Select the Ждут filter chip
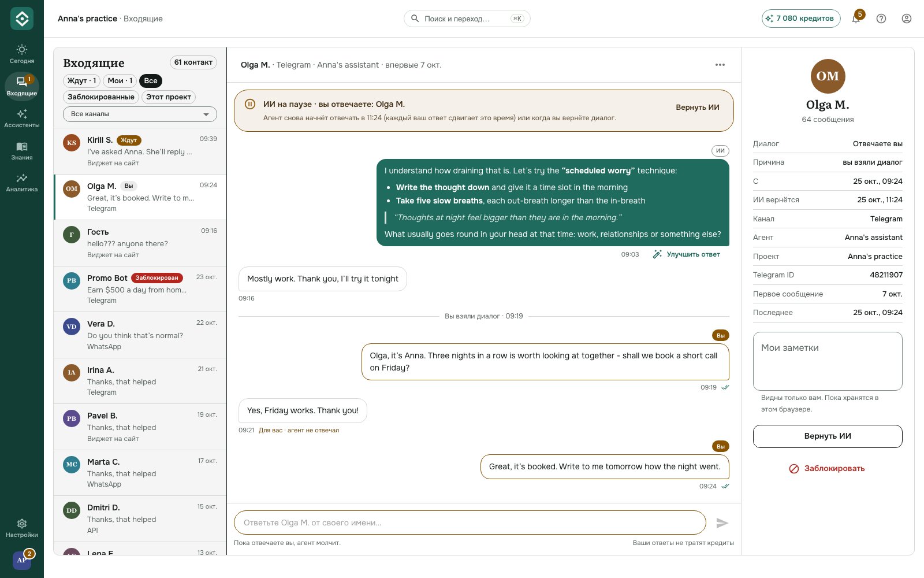Screen dimensions: 924x578 tap(81, 81)
